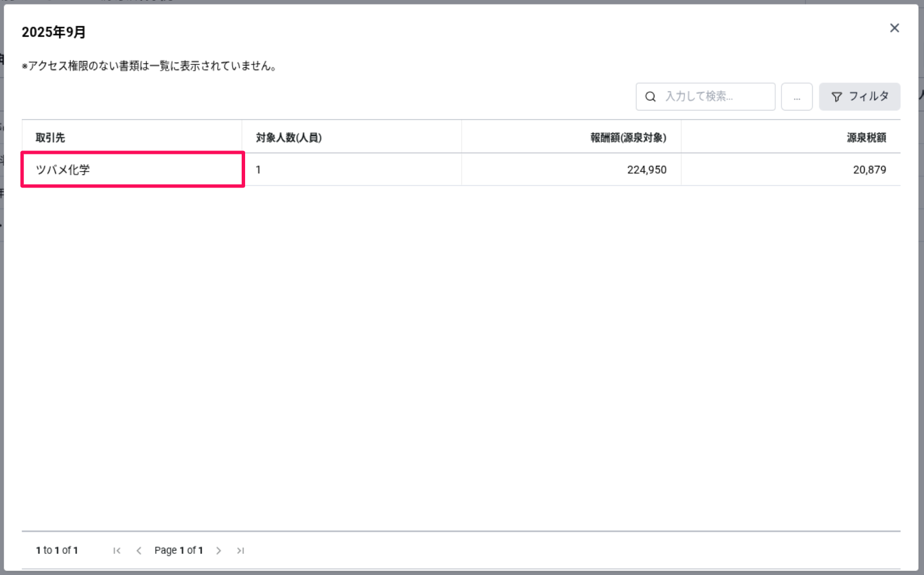Go to previous page arrow
The image size is (924, 575).
[x=139, y=550]
